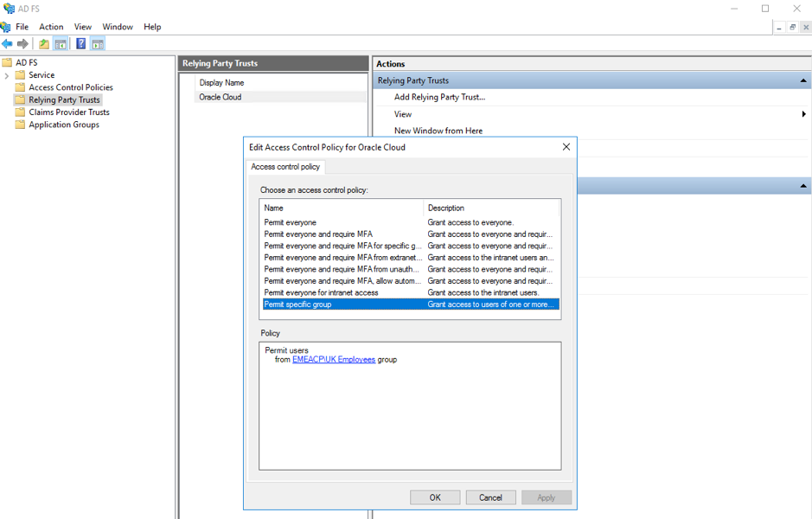This screenshot has width=812, height=519.
Task: Select Access Control Policies tree item
Action: (71, 87)
